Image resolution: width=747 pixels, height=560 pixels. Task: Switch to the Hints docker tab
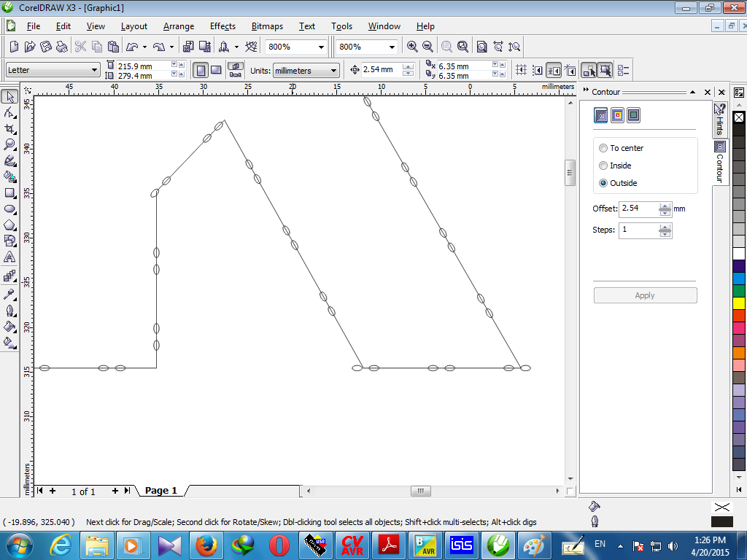[x=720, y=119]
